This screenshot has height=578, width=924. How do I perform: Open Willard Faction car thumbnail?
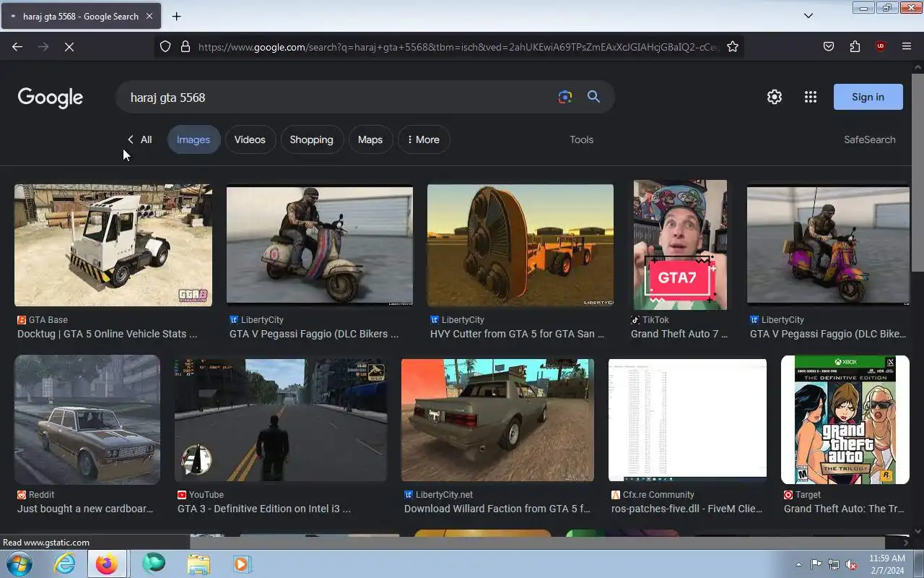coord(497,420)
